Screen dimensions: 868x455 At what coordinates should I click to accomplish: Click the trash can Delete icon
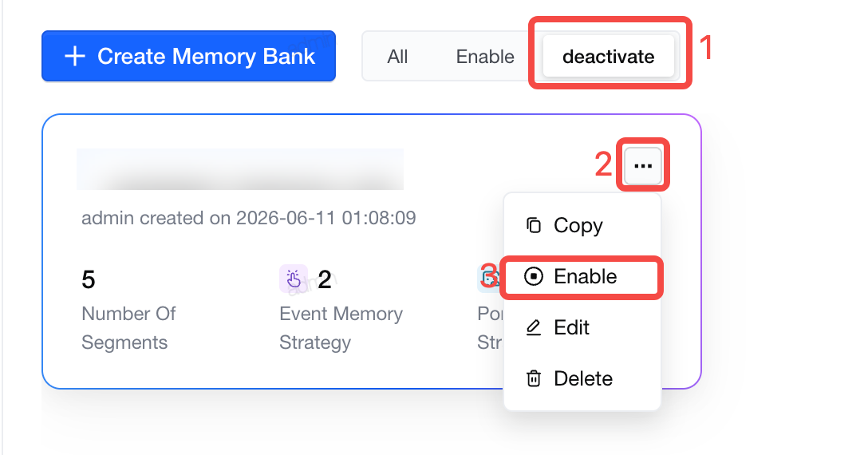pos(534,378)
